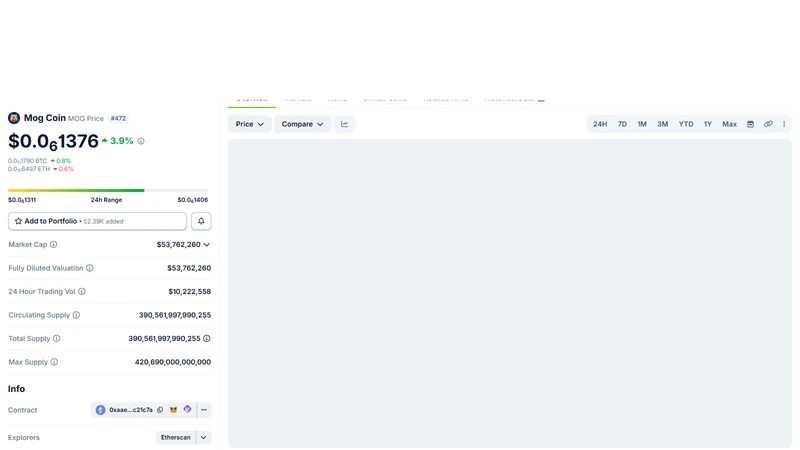The width and height of the screenshot is (800, 450).
Task: Select the 1Y chart range
Action: [x=708, y=124]
